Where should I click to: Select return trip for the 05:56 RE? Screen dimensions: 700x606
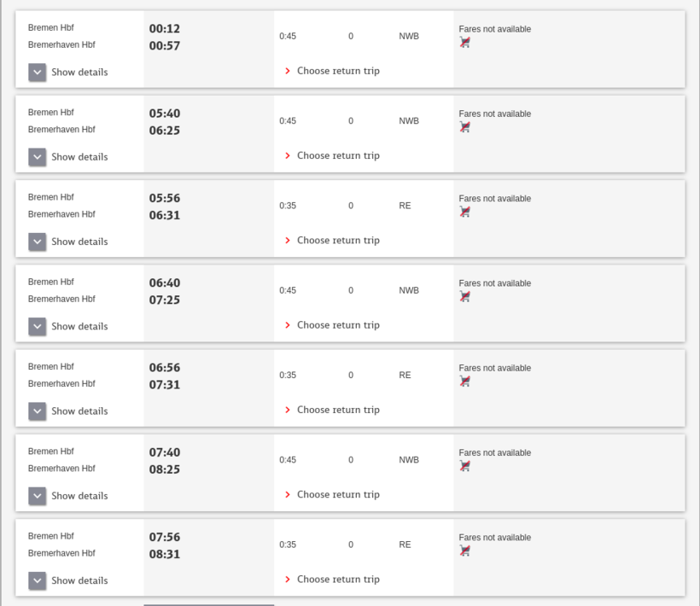click(337, 241)
